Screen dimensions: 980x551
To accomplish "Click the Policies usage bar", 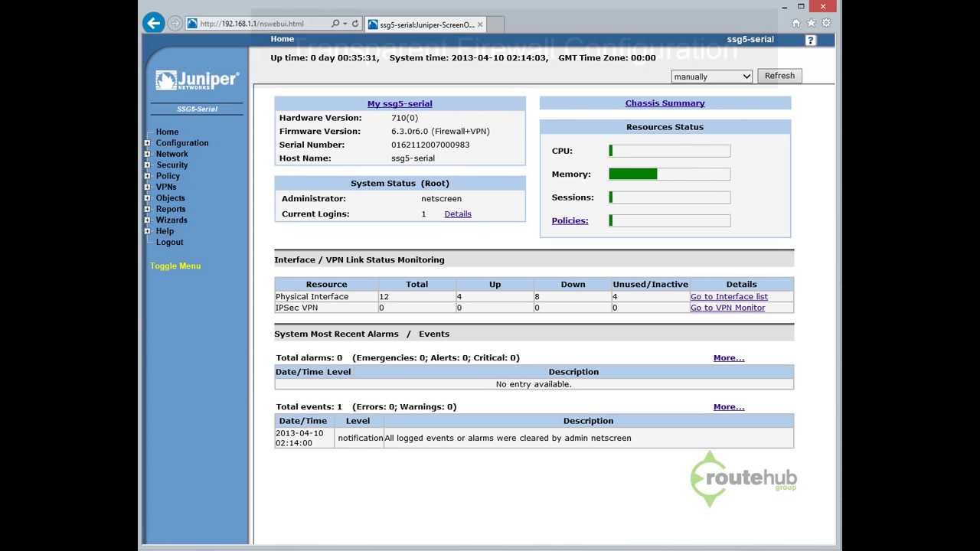I will point(670,221).
